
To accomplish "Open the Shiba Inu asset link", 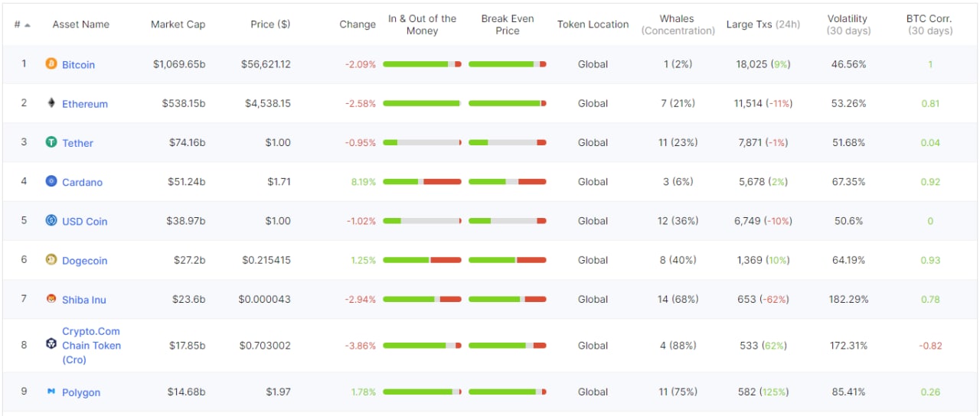I will (84, 300).
